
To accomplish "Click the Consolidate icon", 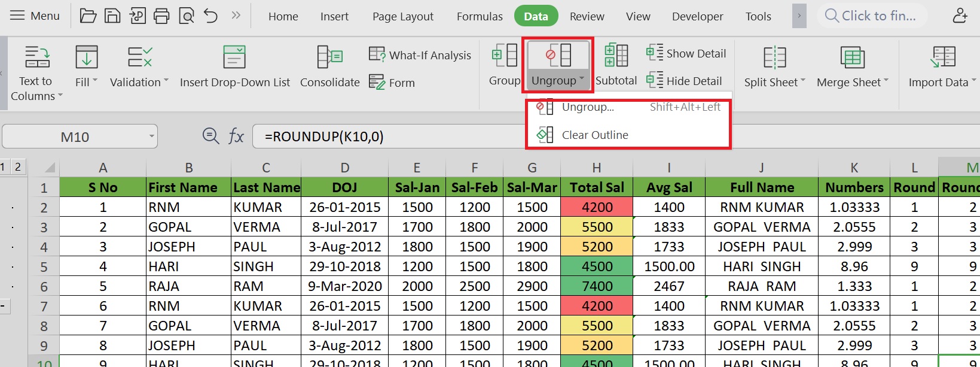I will tap(329, 57).
